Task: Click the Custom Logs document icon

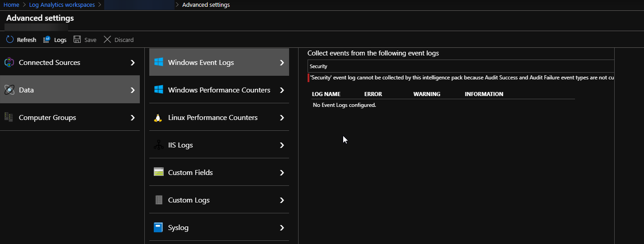Action: pos(158,200)
